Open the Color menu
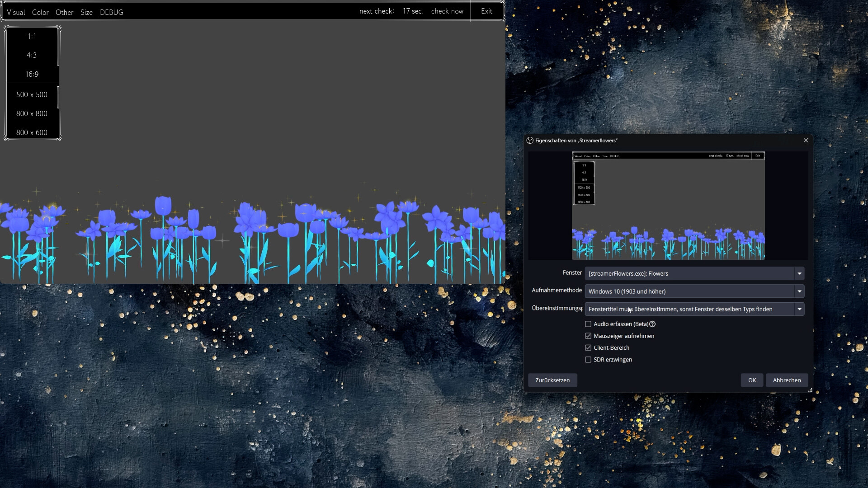868x488 pixels. (x=40, y=12)
